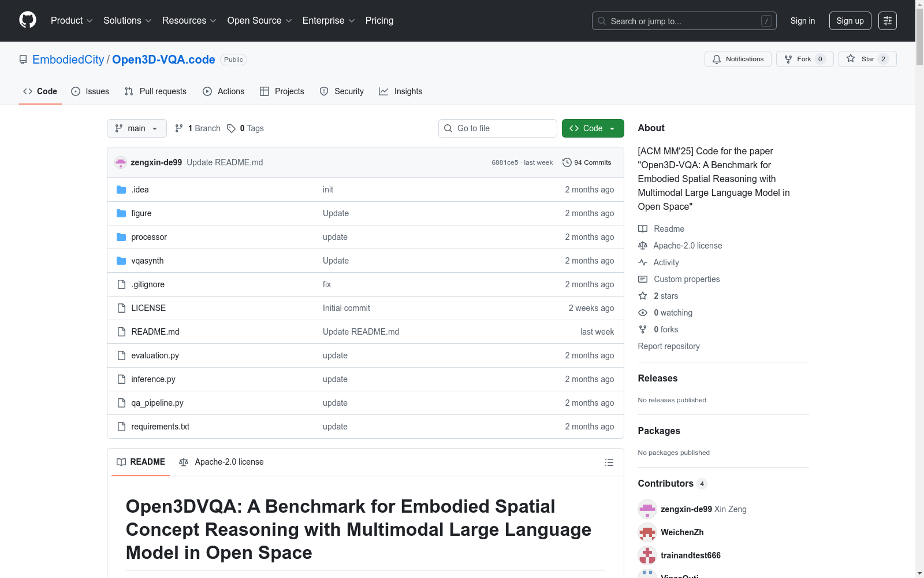Click the eye icon beside 0 watching
Image resolution: width=924 pixels, height=578 pixels.
(x=643, y=313)
